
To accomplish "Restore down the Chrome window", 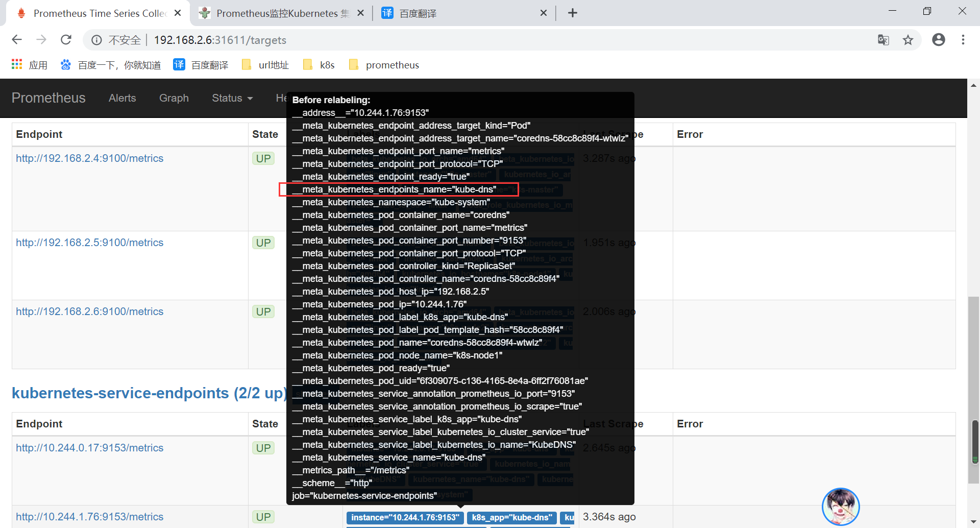I will (927, 11).
